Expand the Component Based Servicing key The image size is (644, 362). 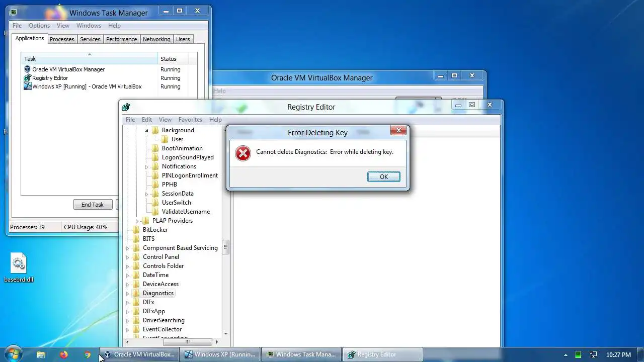(x=128, y=248)
